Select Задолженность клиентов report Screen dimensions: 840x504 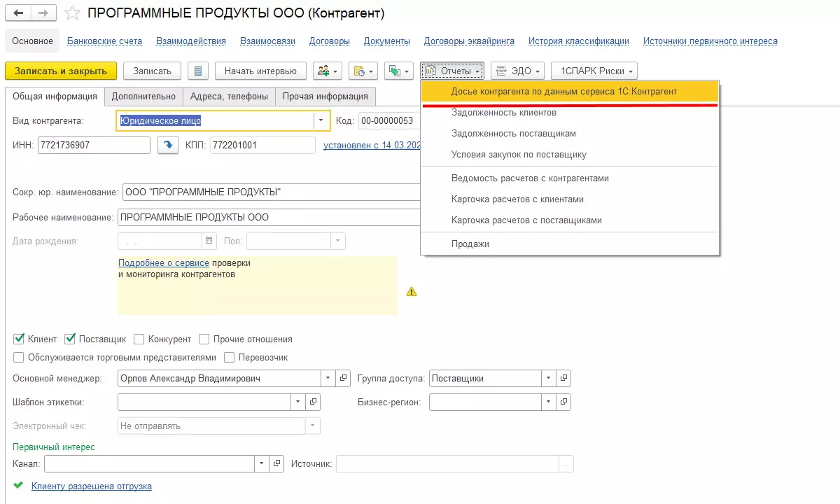(x=504, y=113)
